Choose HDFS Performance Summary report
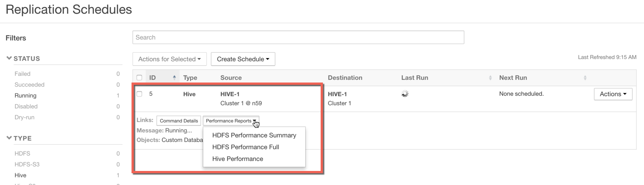 [254, 135]
